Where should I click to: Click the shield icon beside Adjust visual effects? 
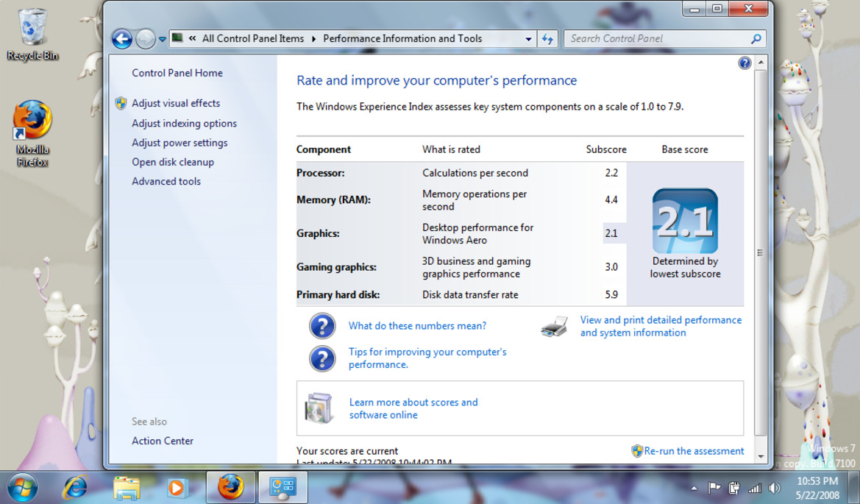(x=121, y=103)
